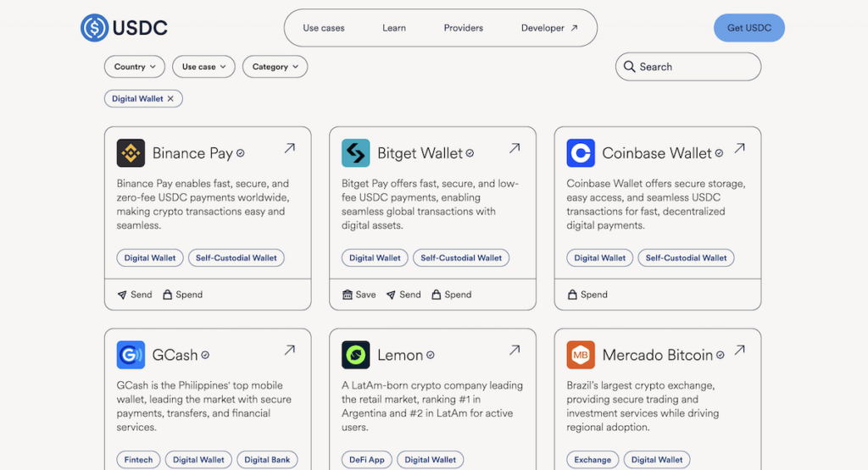Click the Spend label on Bitget Wallet

coord(458,295)
